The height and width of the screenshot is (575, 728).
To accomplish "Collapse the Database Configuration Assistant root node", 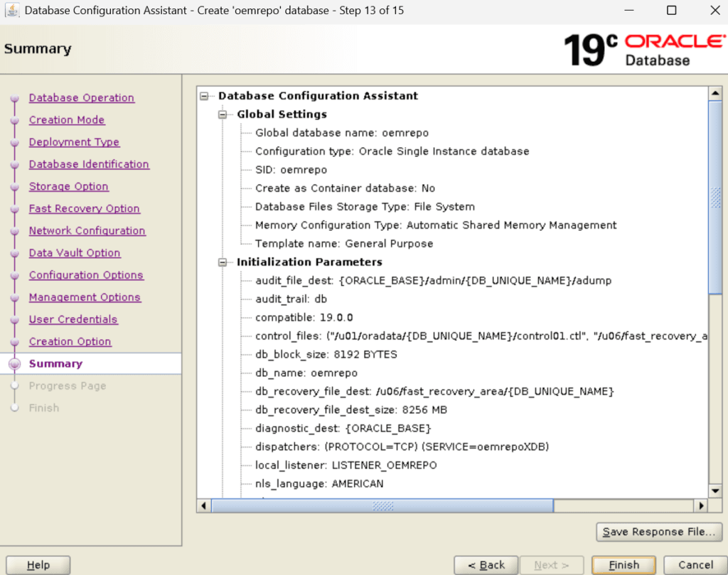I will click(204, 96).
